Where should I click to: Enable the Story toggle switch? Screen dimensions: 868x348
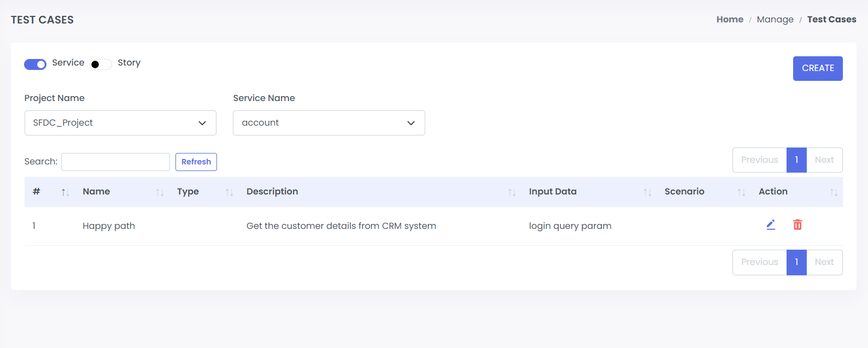pos(101,64)
